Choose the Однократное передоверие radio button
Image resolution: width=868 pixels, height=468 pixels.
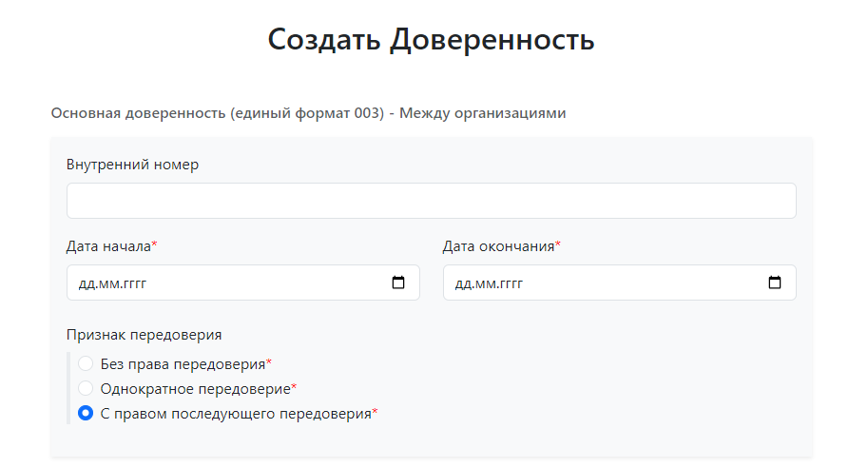tap(86, 388)
